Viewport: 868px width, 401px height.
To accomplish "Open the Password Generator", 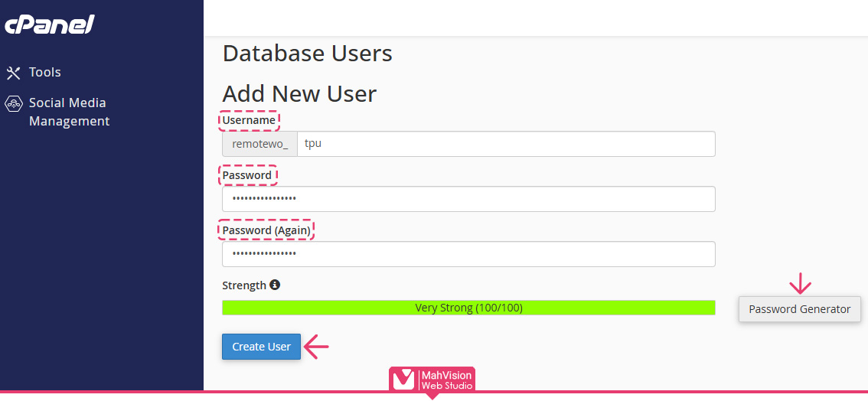I will click(x=799, y=309).
